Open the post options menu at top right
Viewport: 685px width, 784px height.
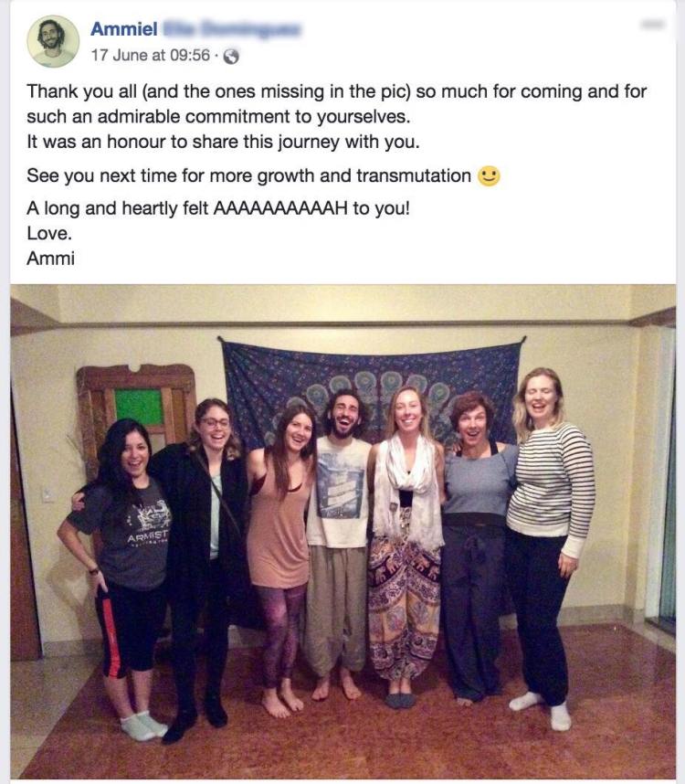point(652,24)
